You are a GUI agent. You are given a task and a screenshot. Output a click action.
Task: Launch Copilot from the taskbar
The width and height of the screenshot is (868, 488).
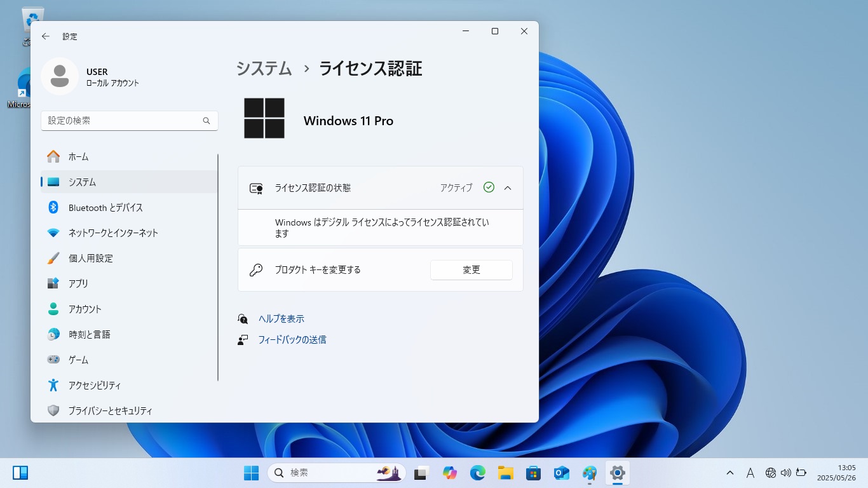point(450,473)
